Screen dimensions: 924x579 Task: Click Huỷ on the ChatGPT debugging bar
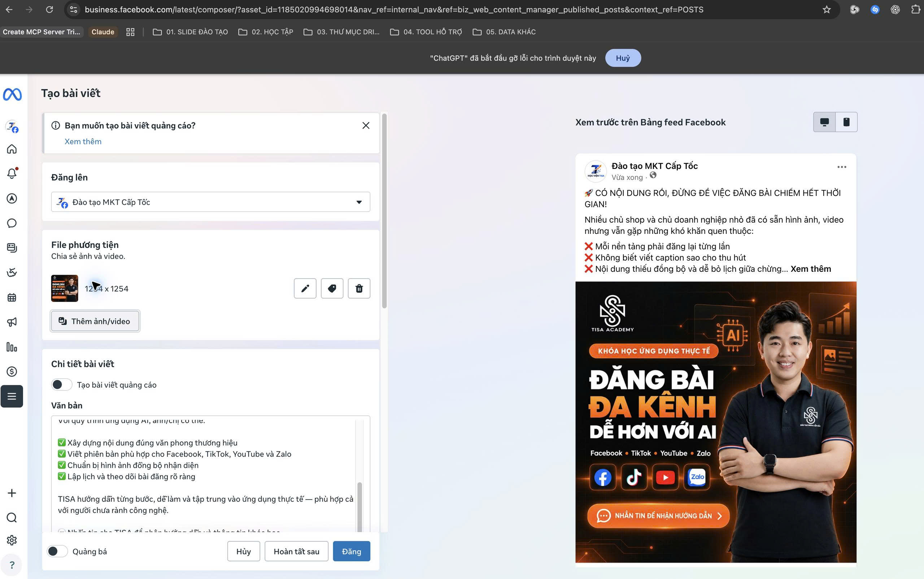(x=623, y=58)
